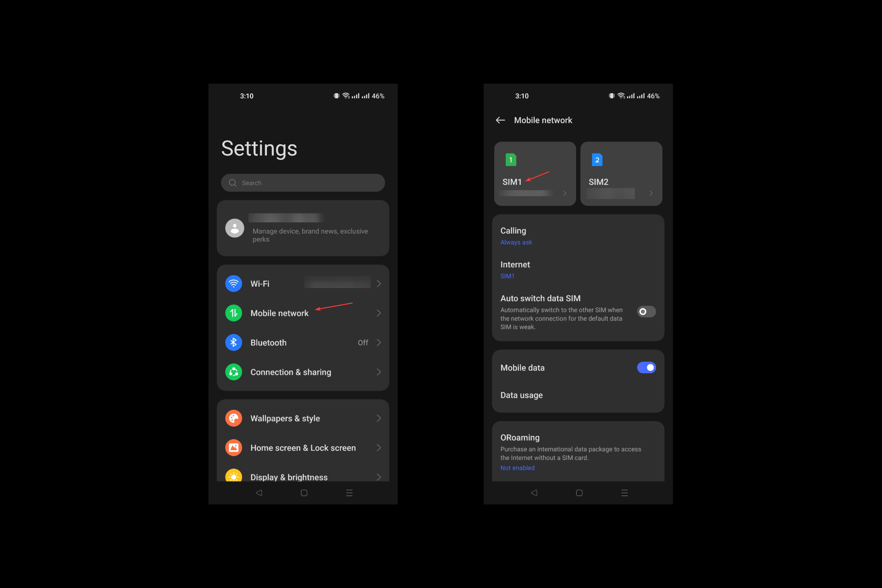Viewport: 882px width, 588px height.
Task: Tap the Wi-Fi settings icon
Action: 234,283
